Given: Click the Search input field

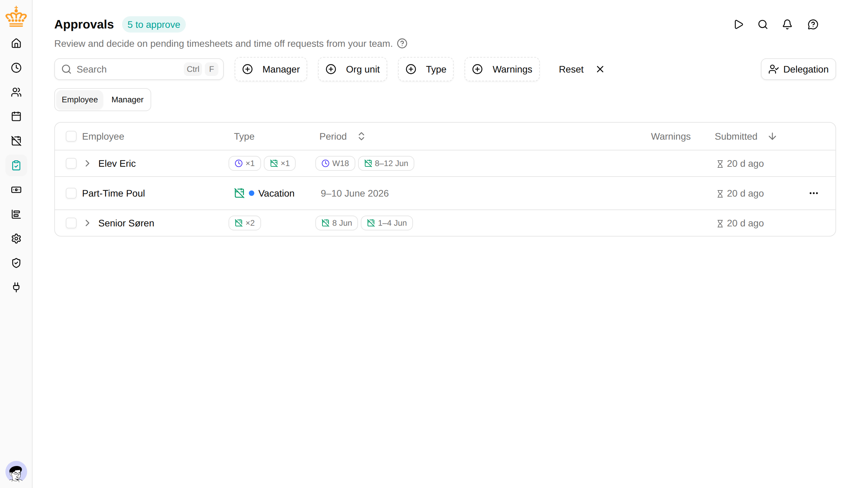Looking at the screenshot, I should tap(139, 69).
